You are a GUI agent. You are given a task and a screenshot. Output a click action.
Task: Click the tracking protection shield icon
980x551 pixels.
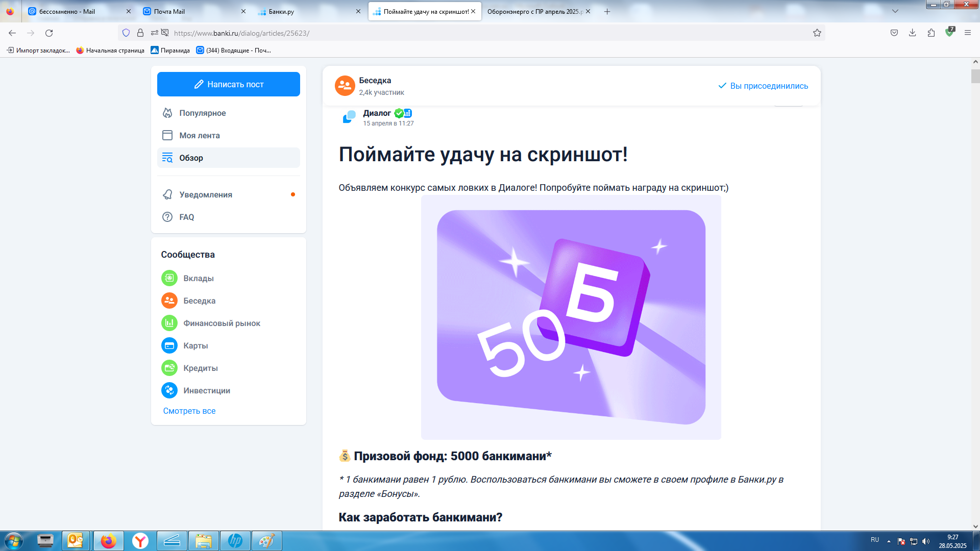click(x=126, y=33)
